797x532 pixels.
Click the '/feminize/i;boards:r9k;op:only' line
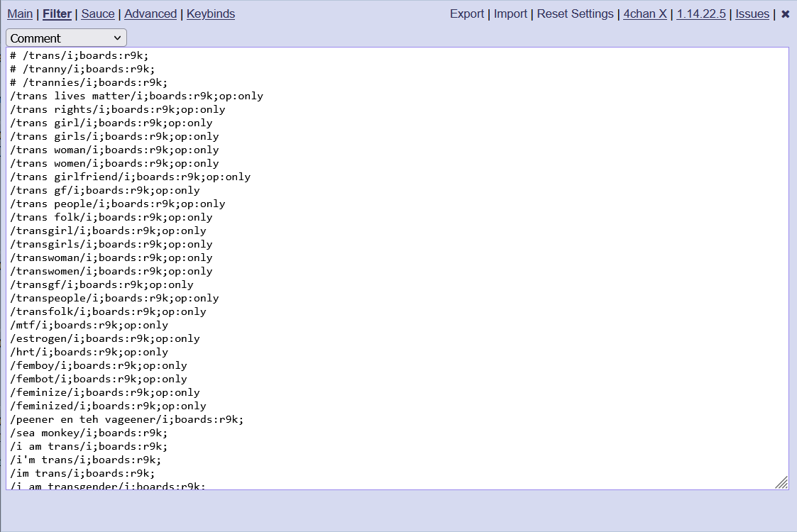(x=105, y=392)
